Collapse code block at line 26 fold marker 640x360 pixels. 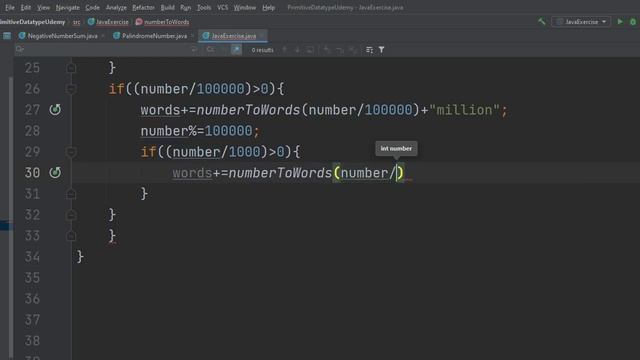[71, 89]
